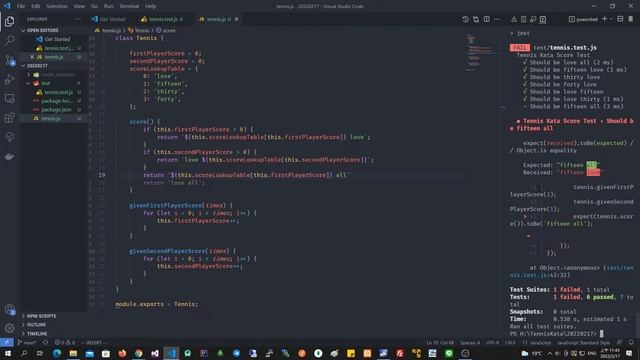Create a new terminal with plus icon
This screenshot has width=640, height=360.
[x=604, y=19]
